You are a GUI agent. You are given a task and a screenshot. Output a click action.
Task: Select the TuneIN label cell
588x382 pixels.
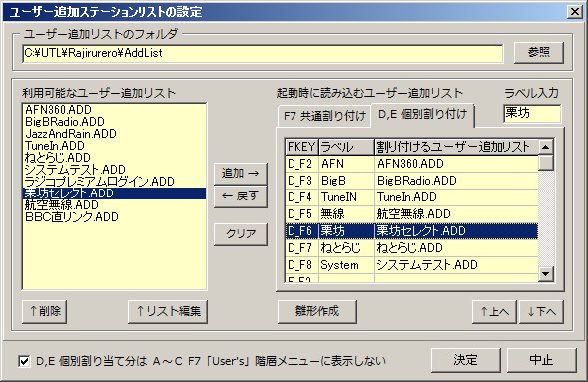346,197
